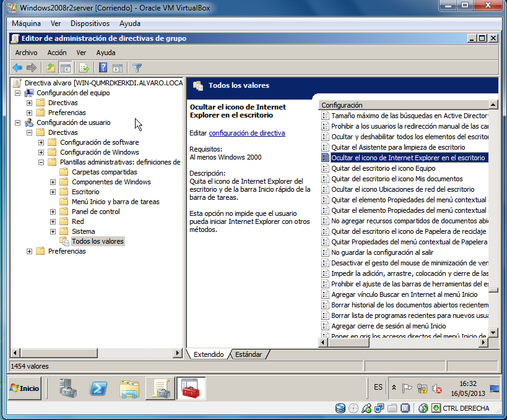The height and width of the screenshot is (420, 507).
Task: Click the Export list toolbar icon
Action: pyautogui.click(x=84, y=68)
